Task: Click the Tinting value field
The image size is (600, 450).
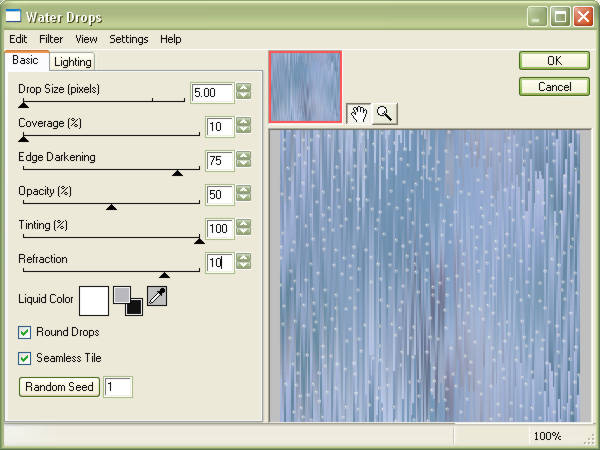Action: [x=220, y=228]
